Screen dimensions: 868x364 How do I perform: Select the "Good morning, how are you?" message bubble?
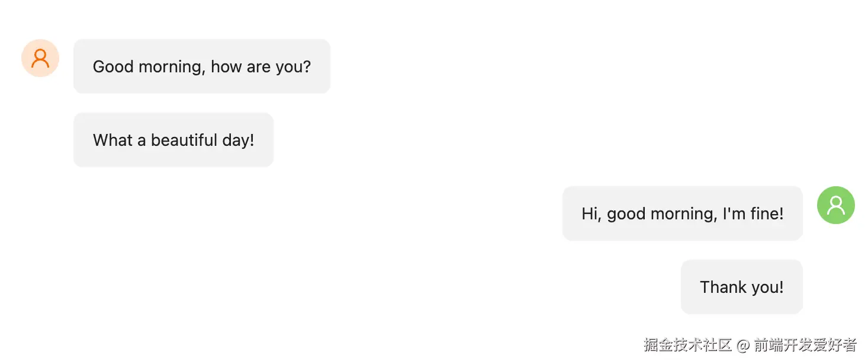click(201, 66)
